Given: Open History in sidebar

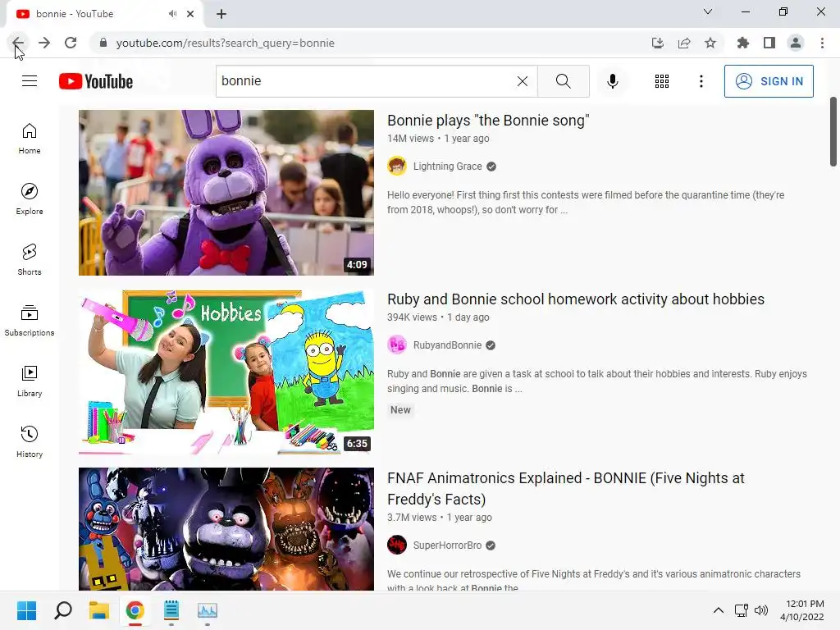Looking at the screenshot, I should [30, 442].
